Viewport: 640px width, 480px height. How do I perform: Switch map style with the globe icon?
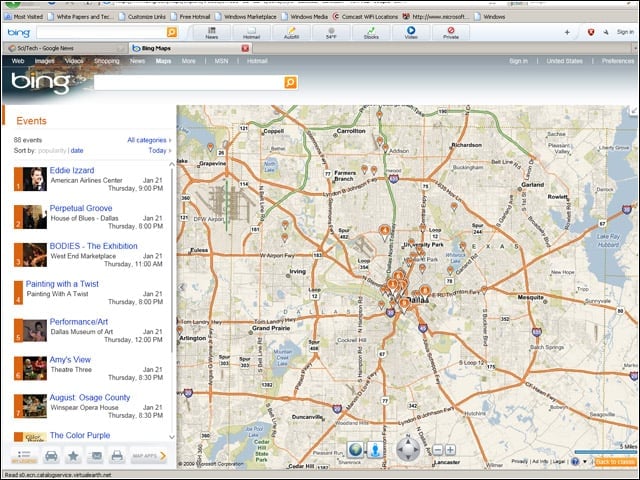click(355, 450)
